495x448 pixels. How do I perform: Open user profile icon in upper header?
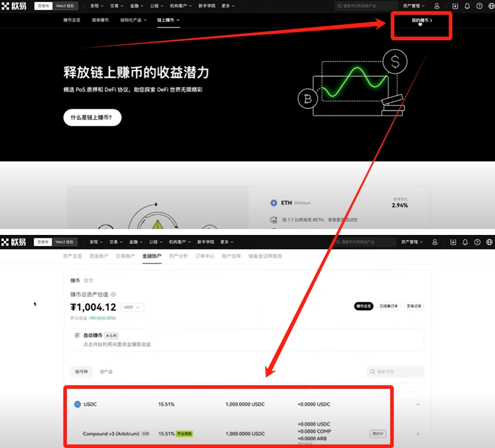pyautogui.click(x=436, y=6)
